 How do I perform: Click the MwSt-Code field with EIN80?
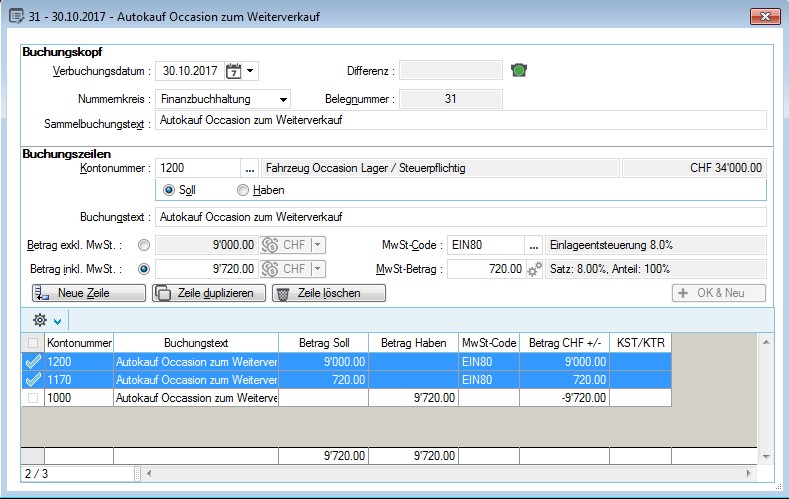click(486, 245)
